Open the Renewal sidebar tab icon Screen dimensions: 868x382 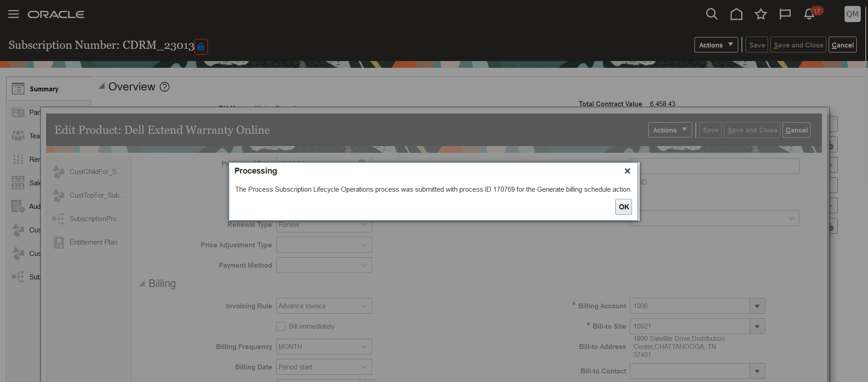click(18, 159)
